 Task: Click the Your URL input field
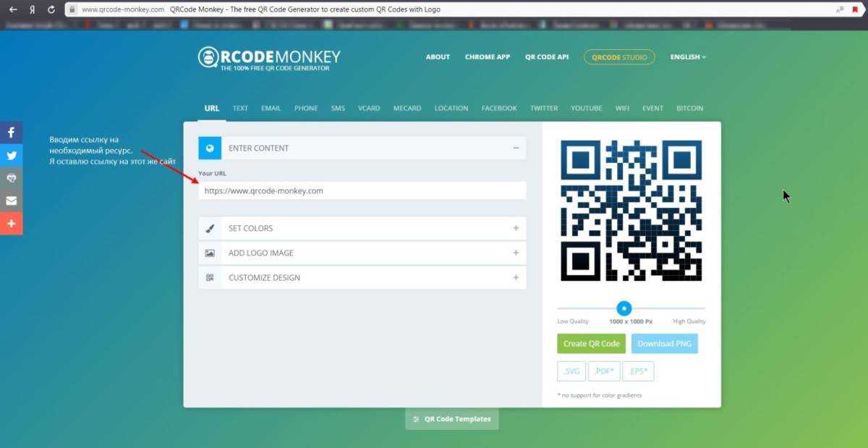pyautogui.click(x=362, y=191)
